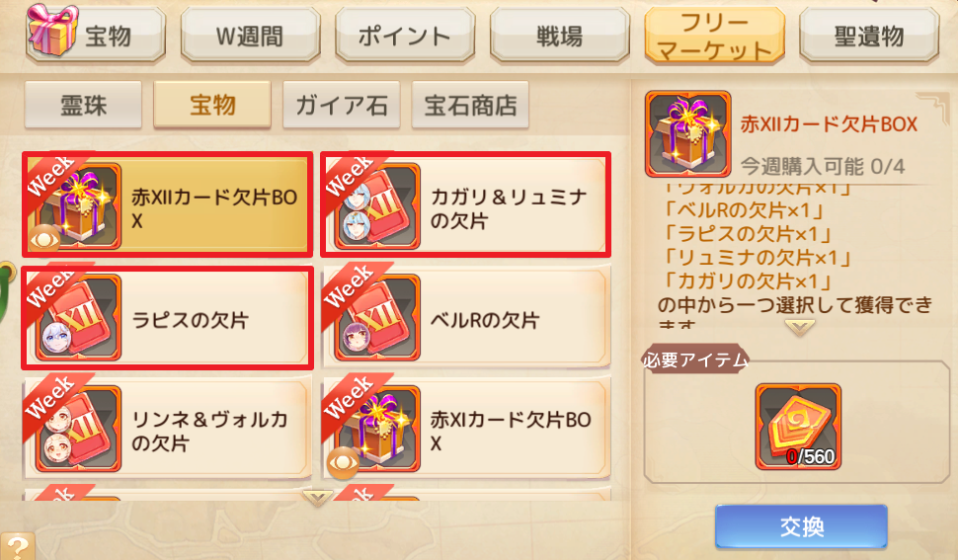
Task: Toggle eye preview on 赤XIIカード欠片BOX
Action: (x=44, y=239)
